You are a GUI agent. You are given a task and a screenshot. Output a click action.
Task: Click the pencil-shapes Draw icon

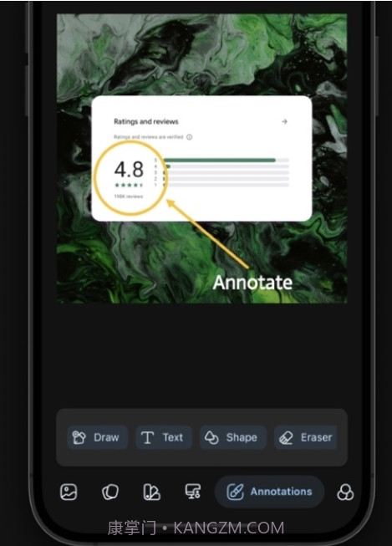[x=79, y=437]
